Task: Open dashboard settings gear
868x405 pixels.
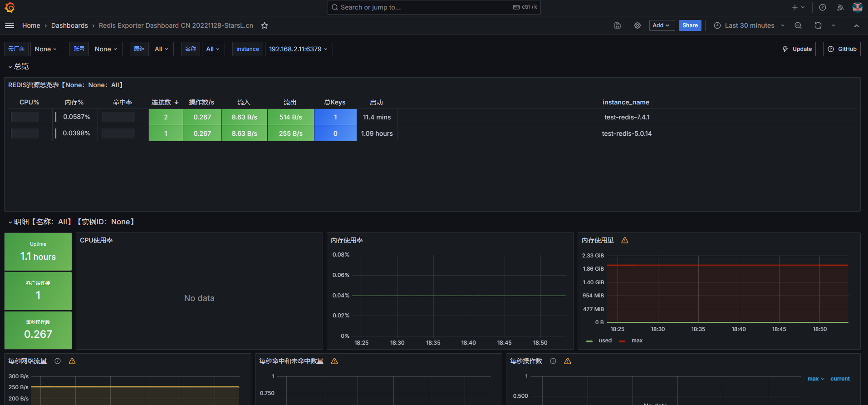Action: point(638,25)
